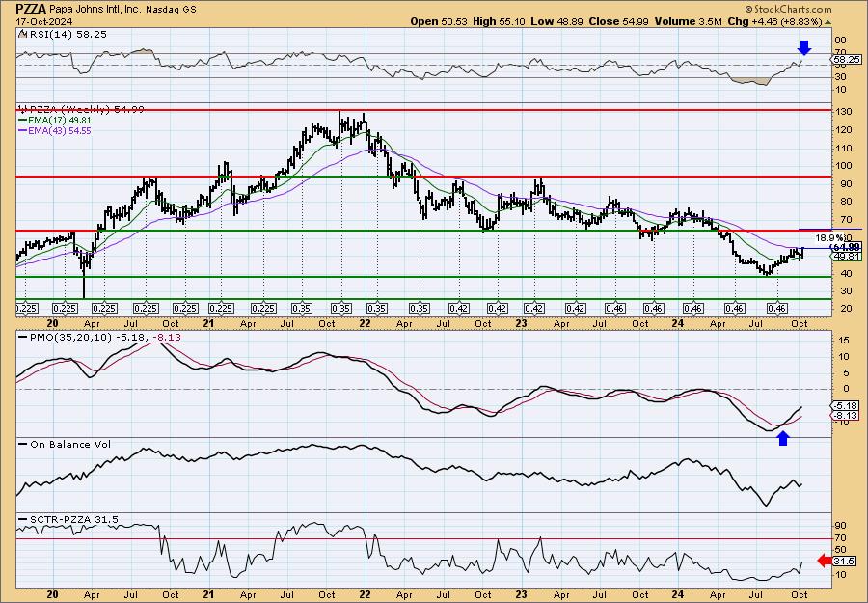Click the purple EMA(43) legend line swatch

(22, 131)
